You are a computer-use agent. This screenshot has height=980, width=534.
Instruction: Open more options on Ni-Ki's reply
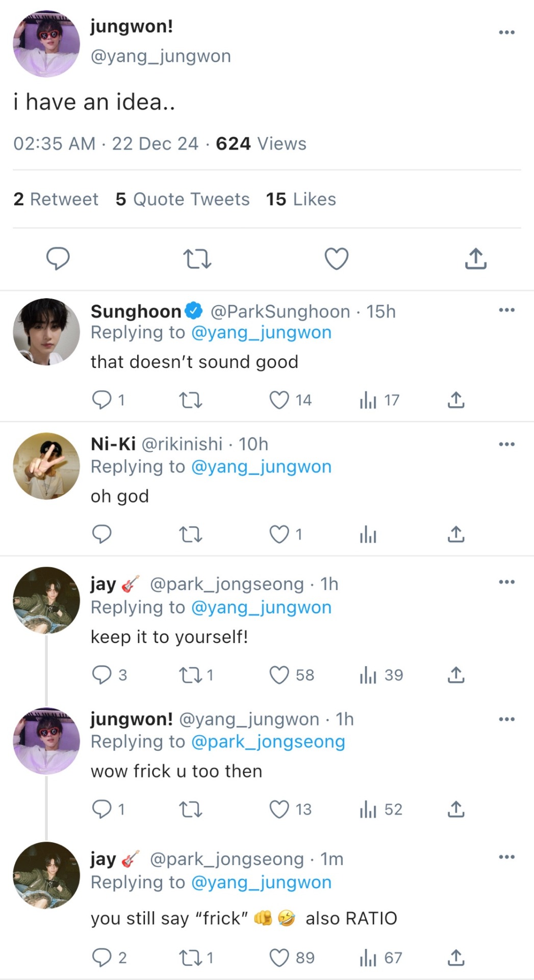pos(506,444)
